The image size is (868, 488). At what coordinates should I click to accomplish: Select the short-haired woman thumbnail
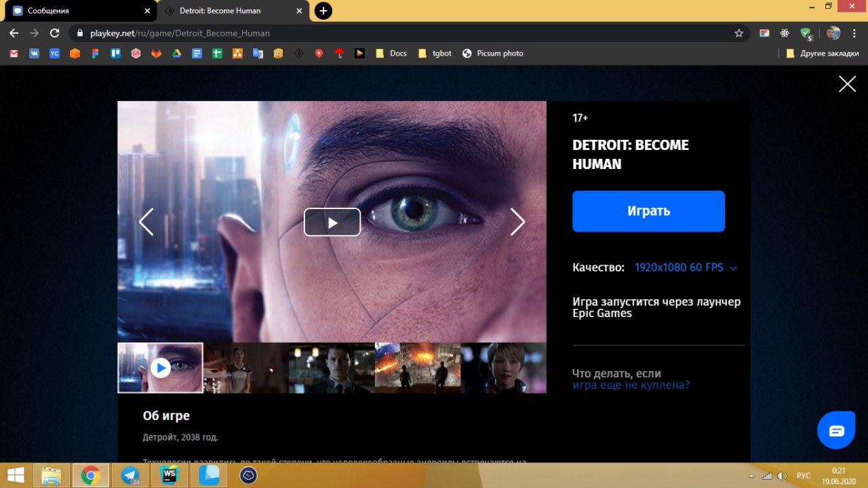pos(503,368)
